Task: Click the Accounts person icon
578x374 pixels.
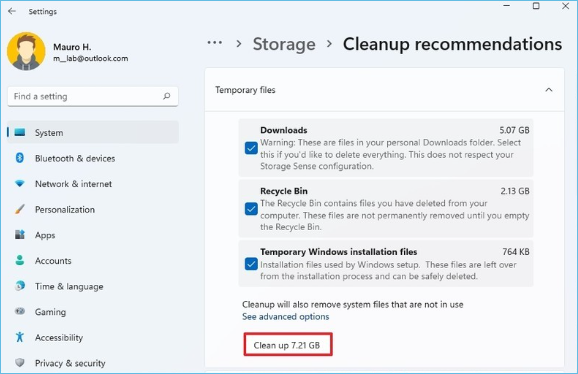Action: click(20, 261)
